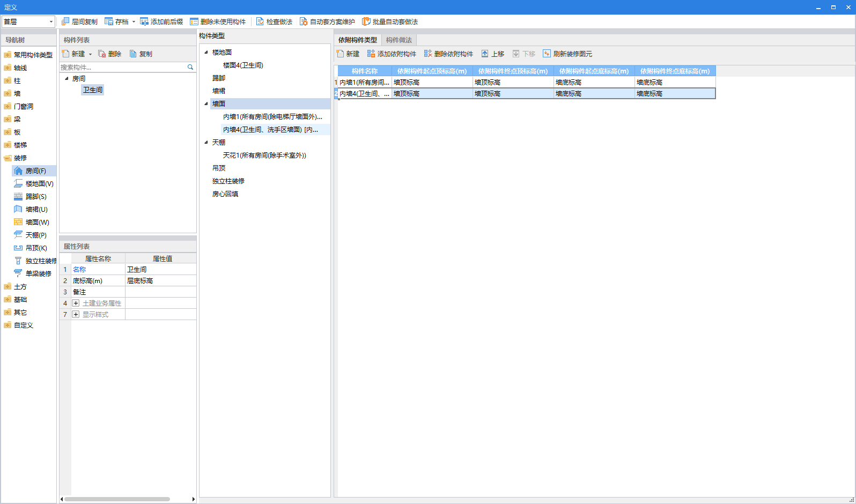Select 卫生间 in component list
Screen dimensions: 856x504
[x=93, y=90]
